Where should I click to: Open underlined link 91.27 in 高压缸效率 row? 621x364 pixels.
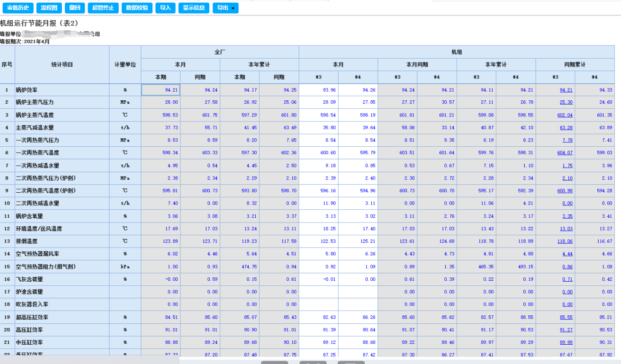pyautogui.click(x=566, y=329)
